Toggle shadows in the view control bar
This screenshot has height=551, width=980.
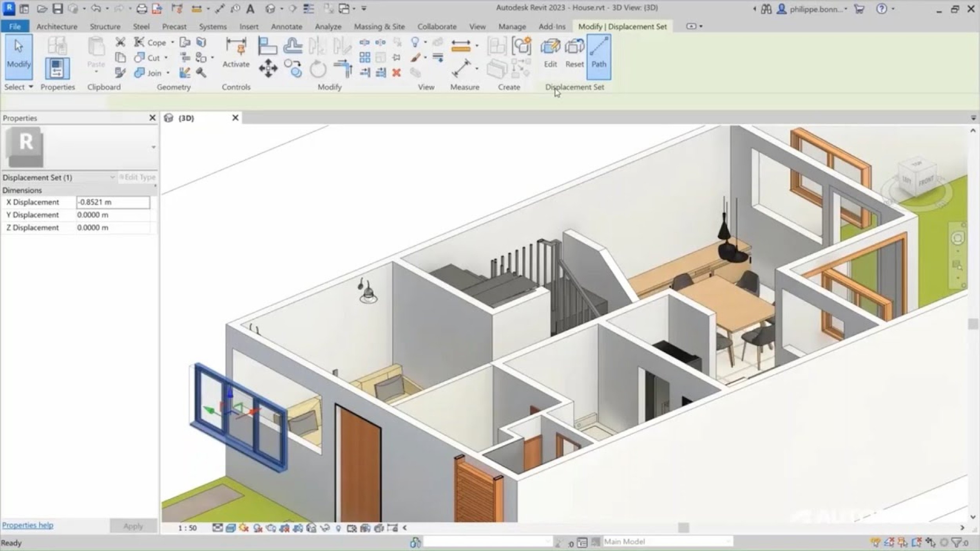coord(257,528)
